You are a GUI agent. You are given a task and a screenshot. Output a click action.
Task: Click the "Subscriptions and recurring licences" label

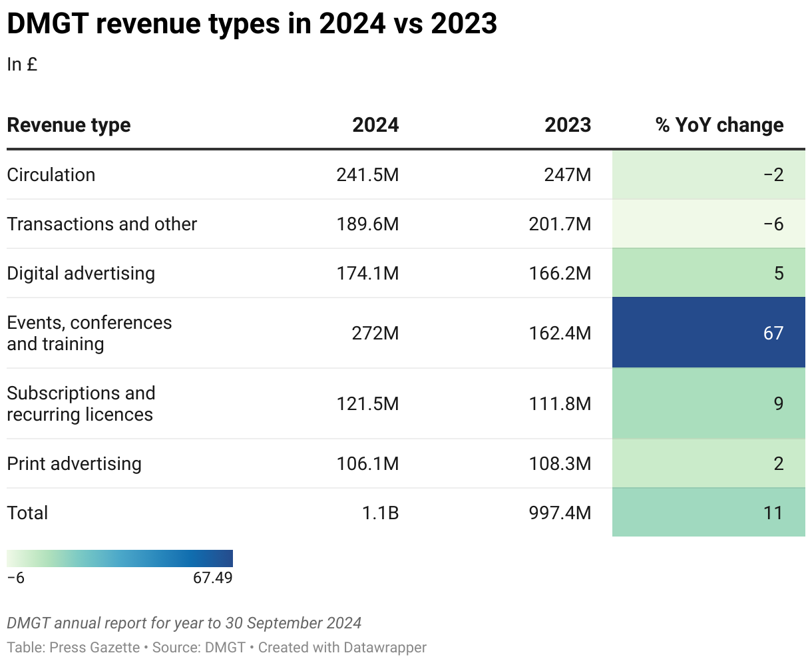(x=81, y=403)
